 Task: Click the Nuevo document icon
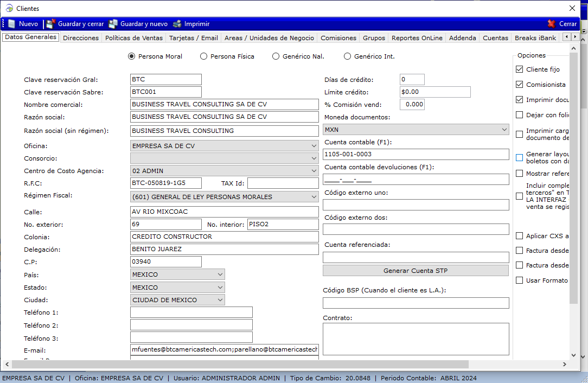(11, 24)
